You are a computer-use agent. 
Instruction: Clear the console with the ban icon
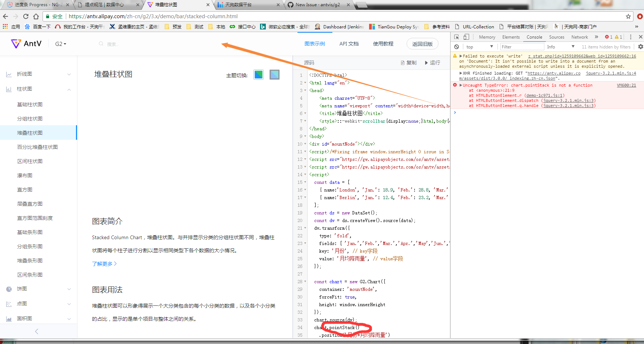click(456, 47)
